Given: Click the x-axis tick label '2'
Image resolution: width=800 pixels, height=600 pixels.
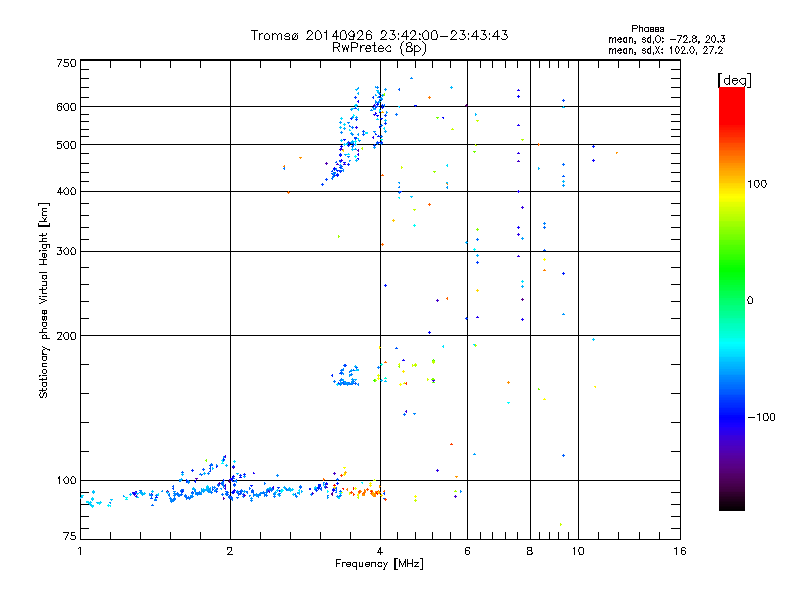Looking at the screenshot, I should coord(230,551).
